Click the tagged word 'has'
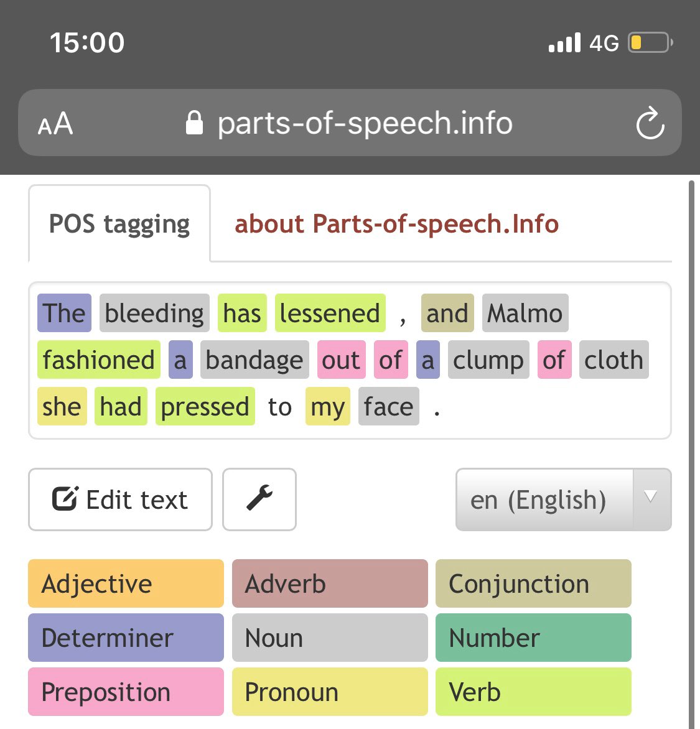The image size is (700, 729). pyautogui.click(x=242, y=313)
